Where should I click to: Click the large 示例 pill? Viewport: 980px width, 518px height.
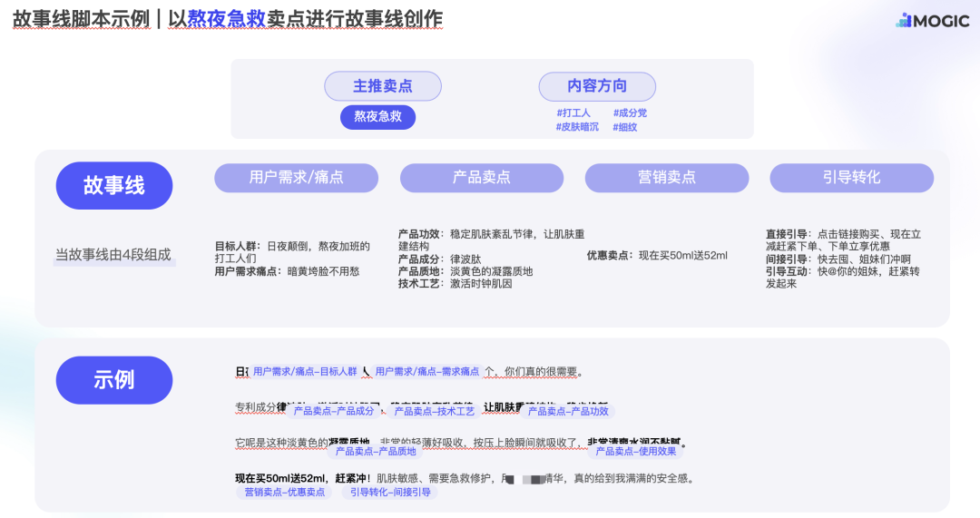click(x=114, y=380)
